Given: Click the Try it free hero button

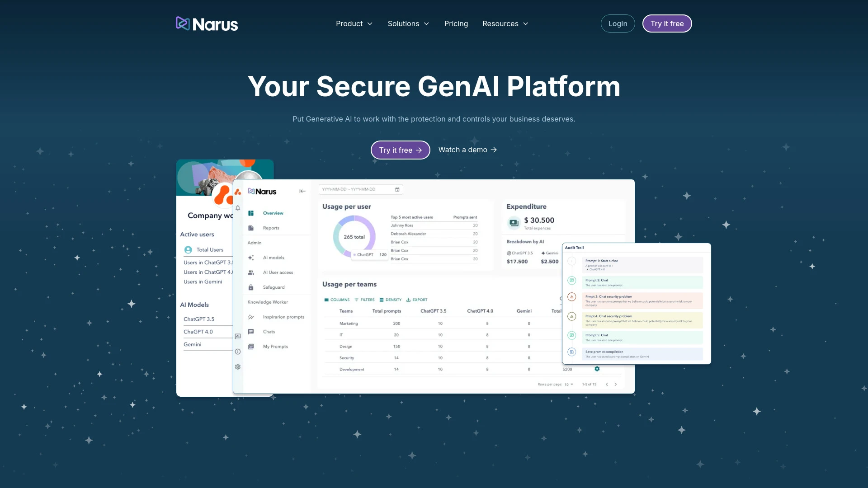Looking at the screenshot, I should (x=400, y=150).
